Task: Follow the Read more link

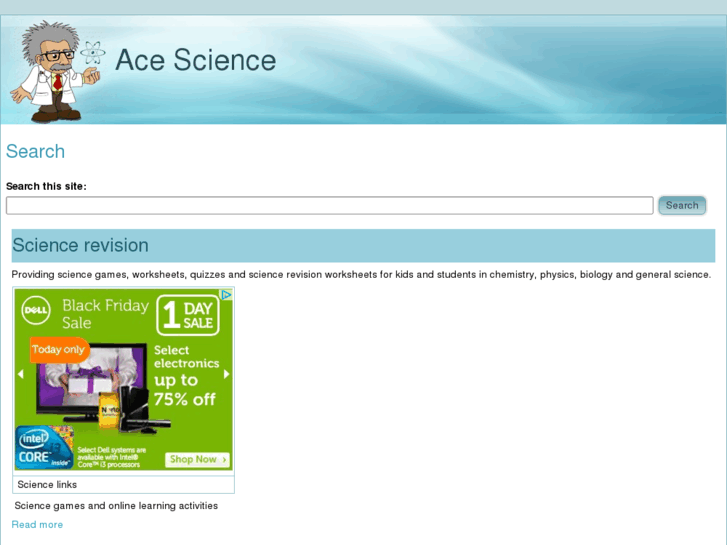Action: 37,525
